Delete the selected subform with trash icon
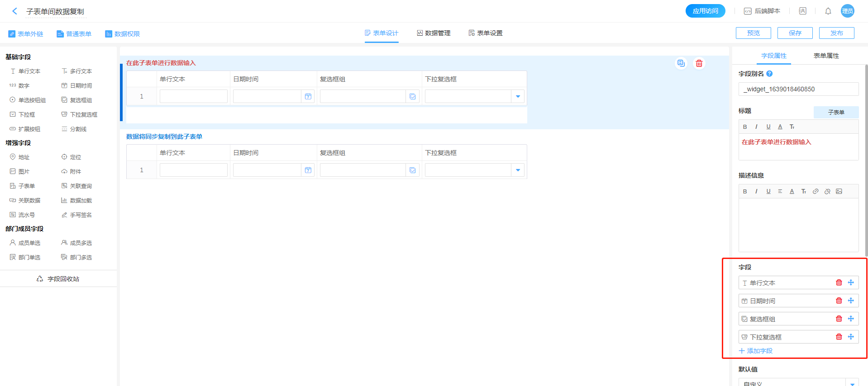868x386 pixels. tap(699, 63)
